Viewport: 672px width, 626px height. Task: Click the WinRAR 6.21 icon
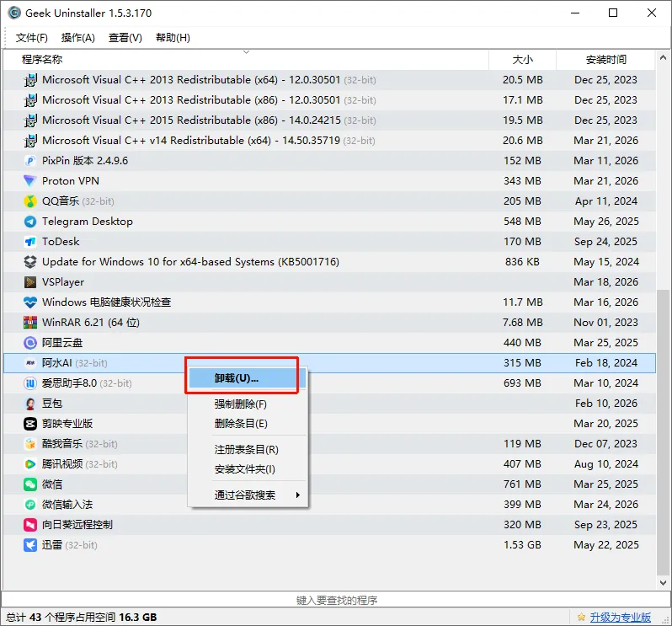30,323
